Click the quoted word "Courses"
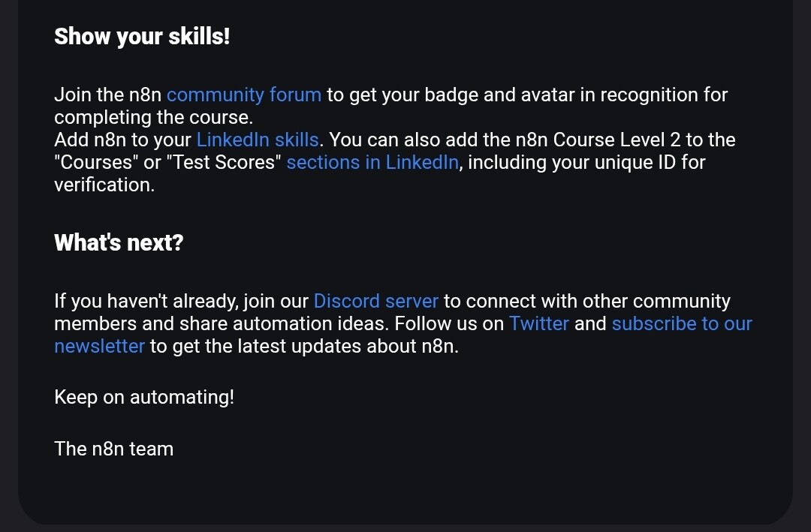Screen dimensions: 811x532 coord(96,163)
